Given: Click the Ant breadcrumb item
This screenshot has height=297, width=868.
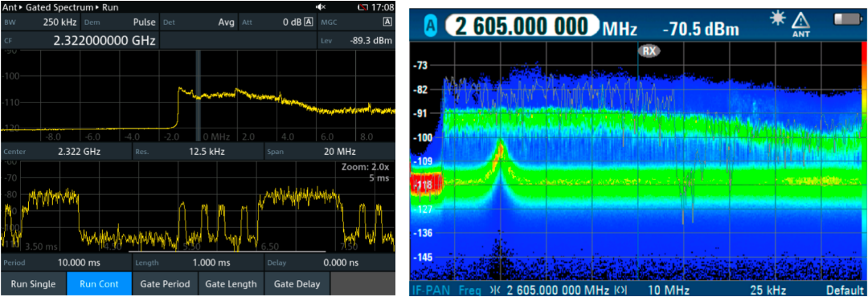Looking at the screenshot, I should [10, 7].
